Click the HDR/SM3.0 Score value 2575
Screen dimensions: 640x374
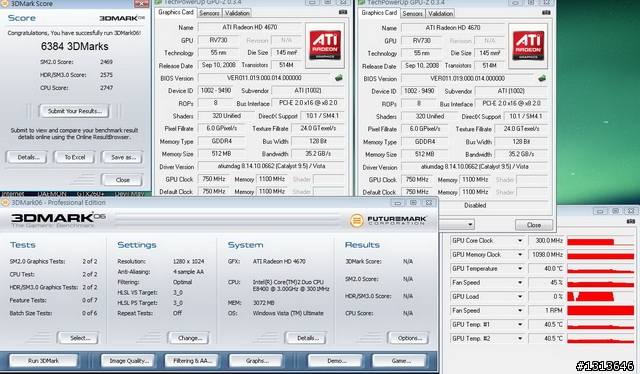[106, 75]
